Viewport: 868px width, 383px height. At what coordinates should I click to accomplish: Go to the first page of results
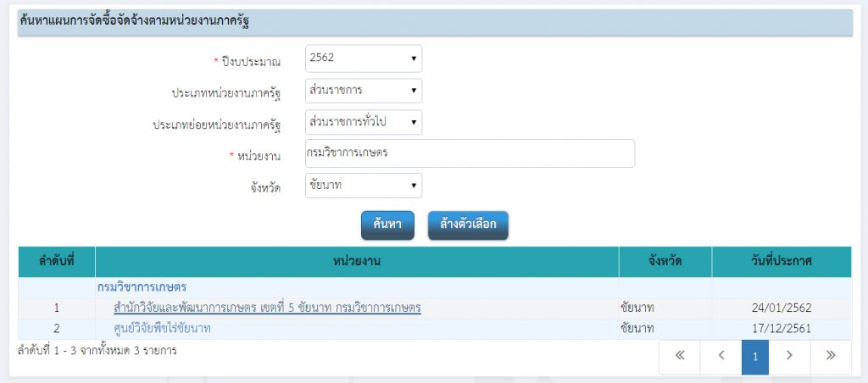[679, 357]
